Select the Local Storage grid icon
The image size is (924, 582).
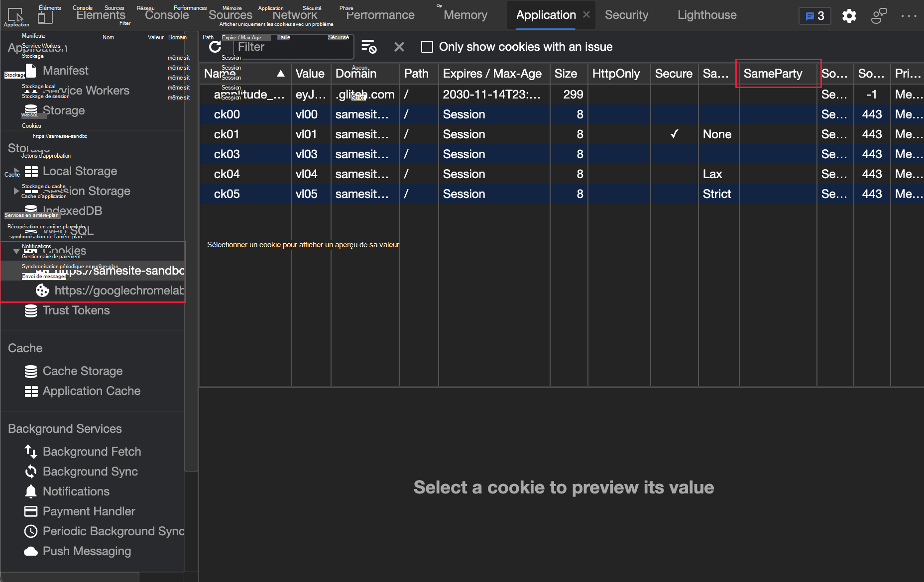(31, 171)
